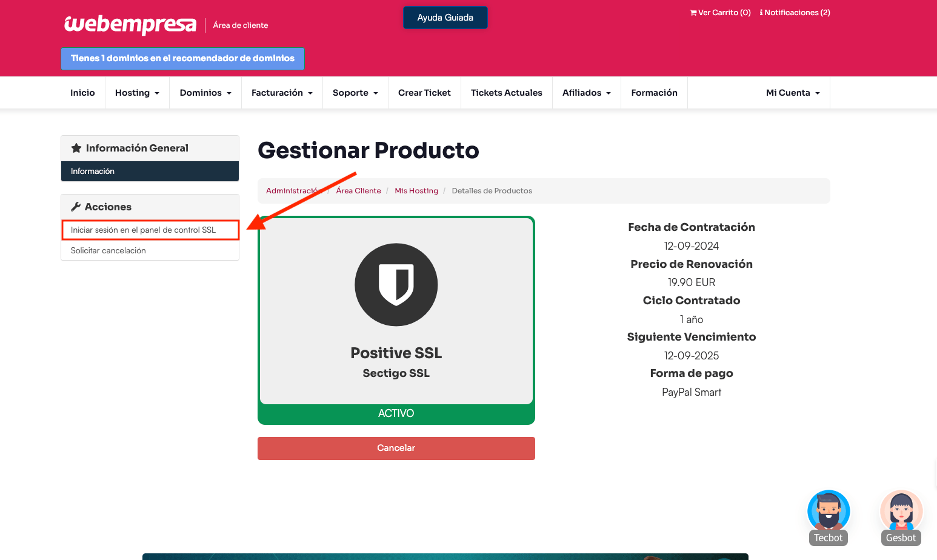937x560 pixels.
Task: Click the Detalles de Productos breadcrumb text
Action: tap(492, 191)
